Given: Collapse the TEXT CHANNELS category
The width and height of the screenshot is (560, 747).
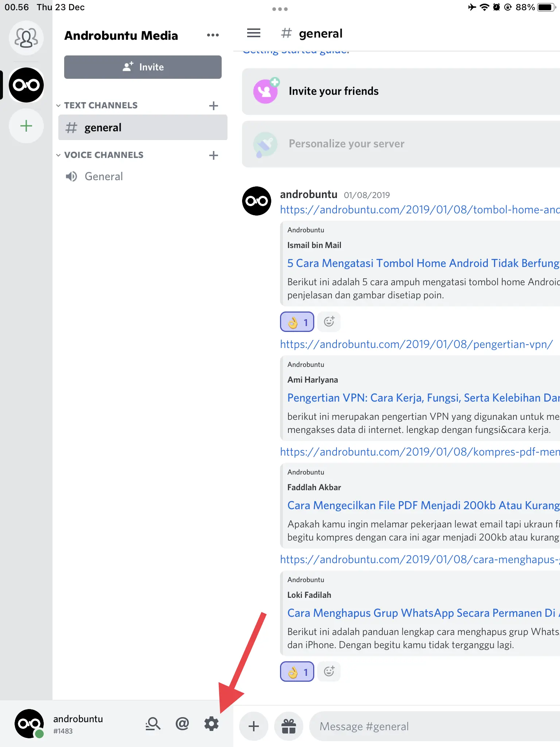Looking at the screenshot, I should point(98,105).
